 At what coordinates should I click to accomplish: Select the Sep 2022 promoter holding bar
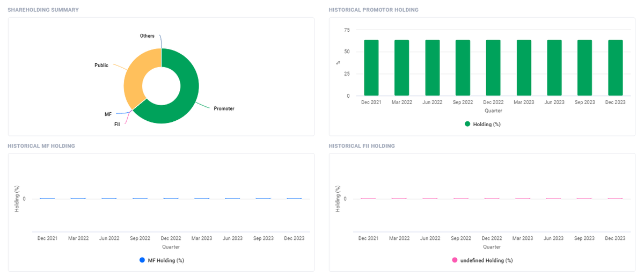463,68
